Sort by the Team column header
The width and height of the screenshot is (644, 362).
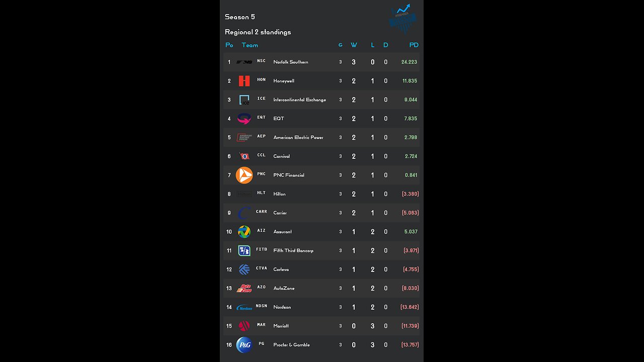pos(250,45)
